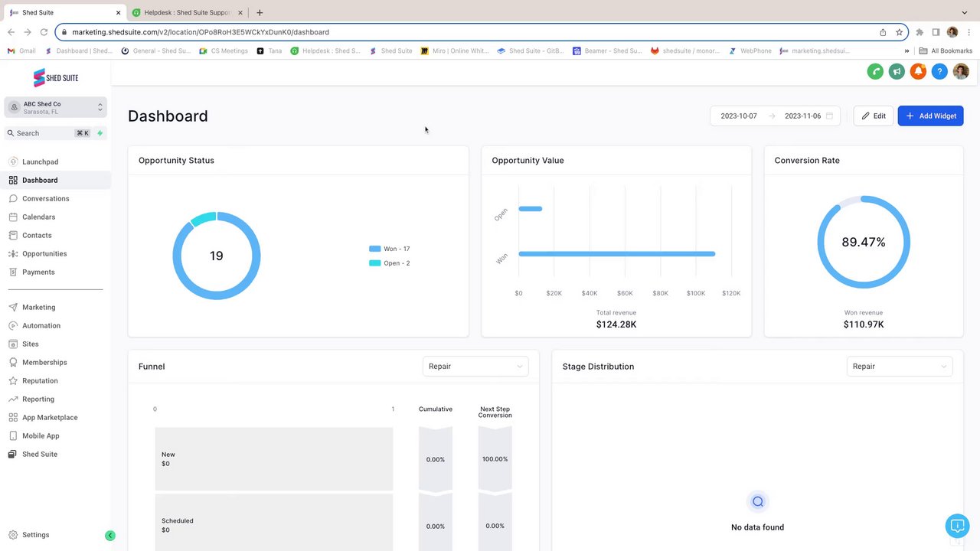Viewport: 980px width, 551px height.
Task: Click the sidebar Search field
Action: pos(47,133)
